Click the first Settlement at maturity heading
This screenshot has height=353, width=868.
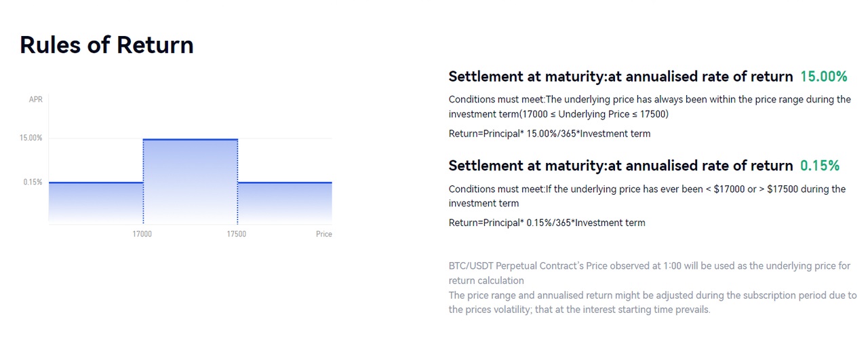click(x=620, y=76)
